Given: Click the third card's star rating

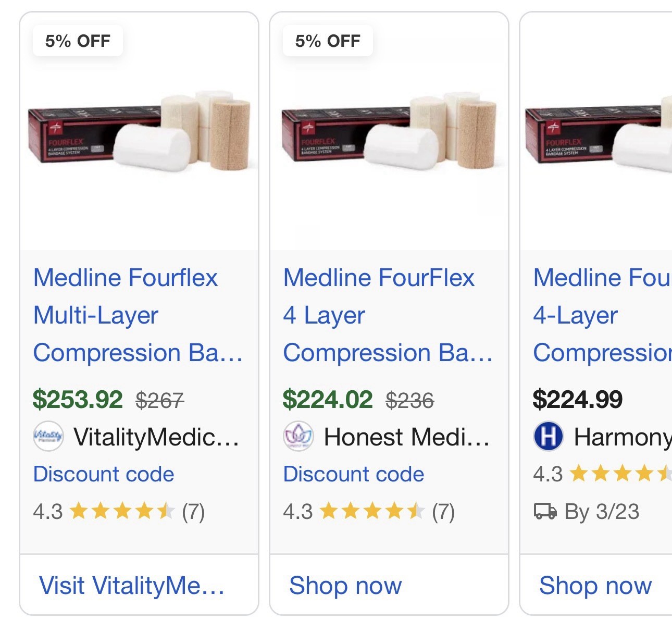Looking at the screenshot, I should pos(620,474).
